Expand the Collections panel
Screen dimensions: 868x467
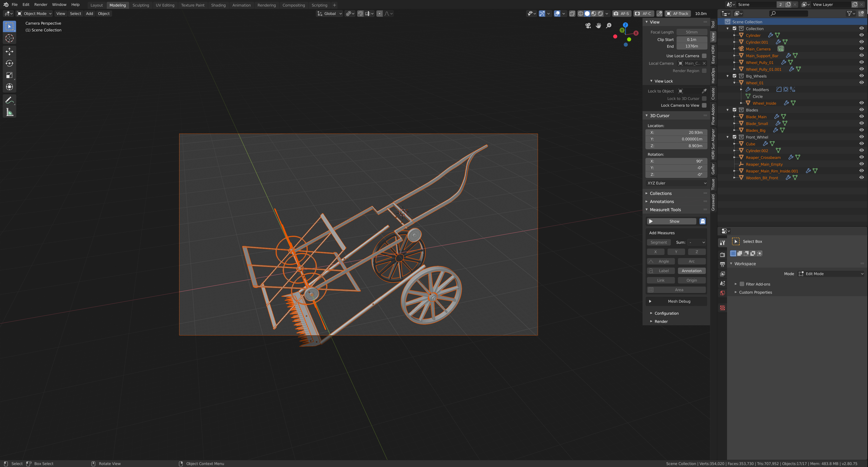click(x=660, y=193)
